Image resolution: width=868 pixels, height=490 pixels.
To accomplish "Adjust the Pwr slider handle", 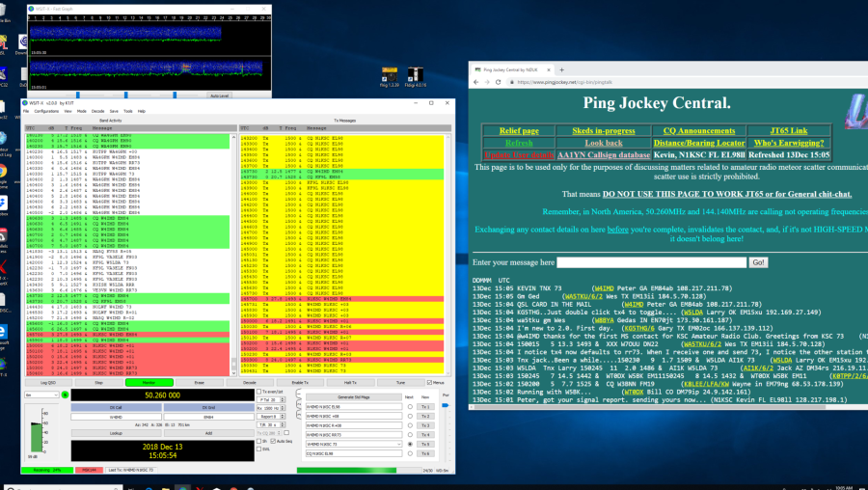I will pos(445,407).
